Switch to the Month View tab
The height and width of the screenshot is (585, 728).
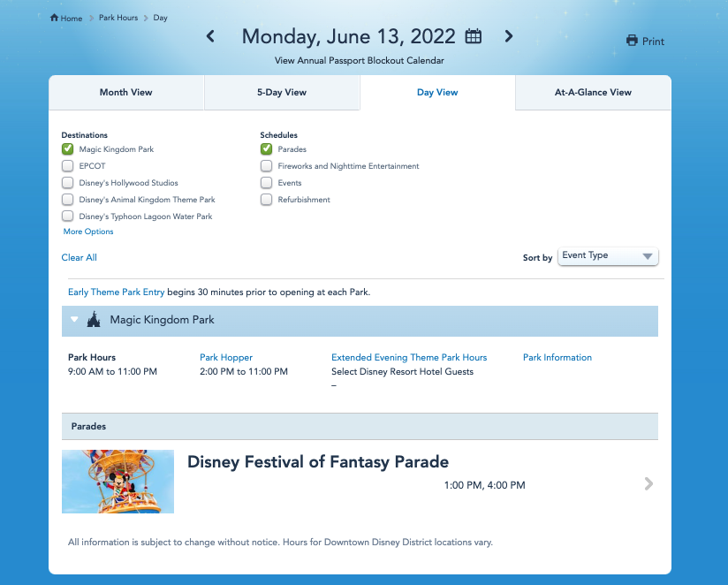pos(125,93)
